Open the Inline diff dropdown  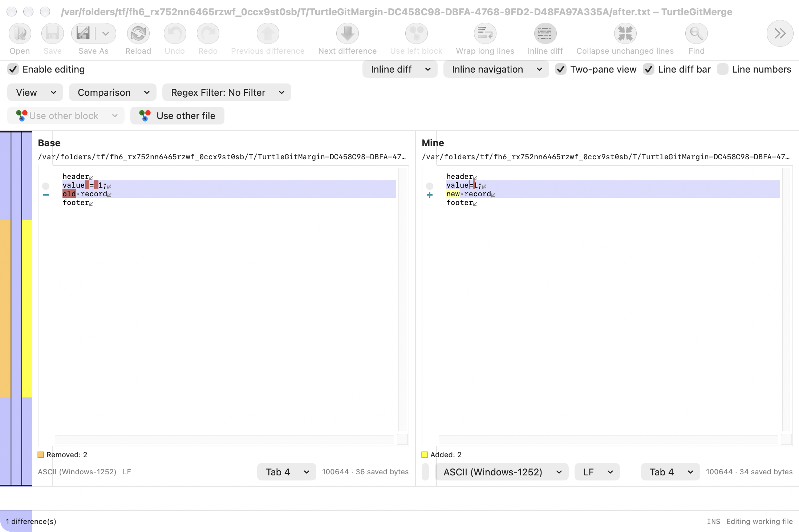pyautogui.click(x=400, y=69)
